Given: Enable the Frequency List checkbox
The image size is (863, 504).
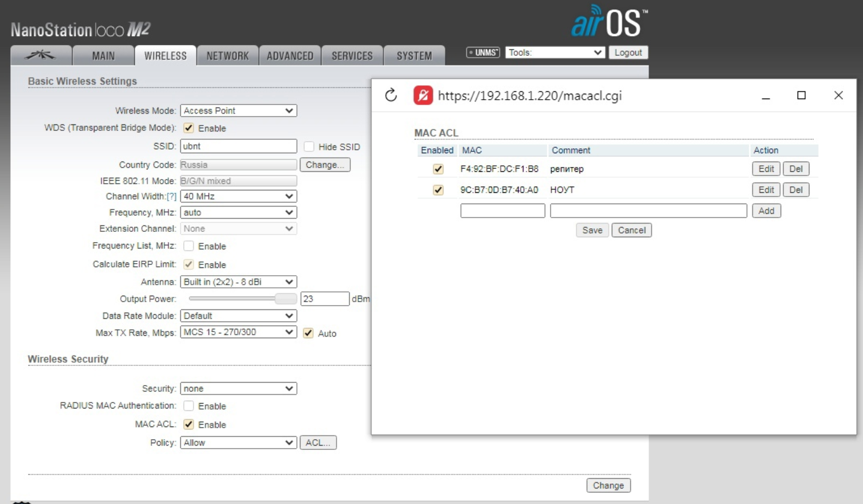Looking at the screenshot, I should (188, 246).
